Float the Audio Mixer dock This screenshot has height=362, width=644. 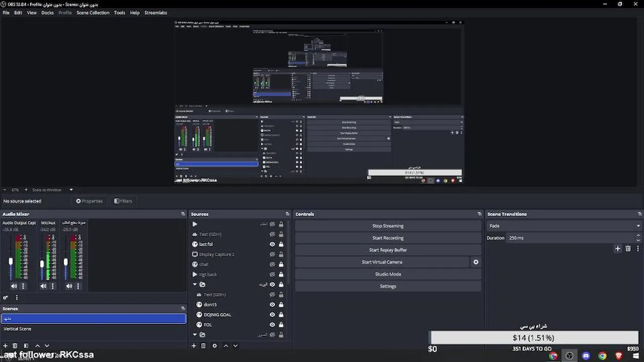183,214
